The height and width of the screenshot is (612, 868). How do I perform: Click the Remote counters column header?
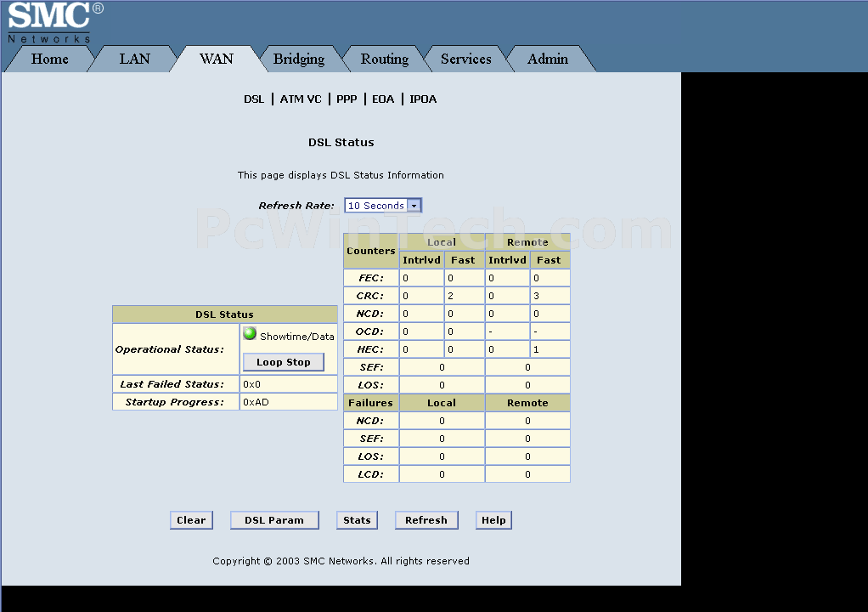527,242
